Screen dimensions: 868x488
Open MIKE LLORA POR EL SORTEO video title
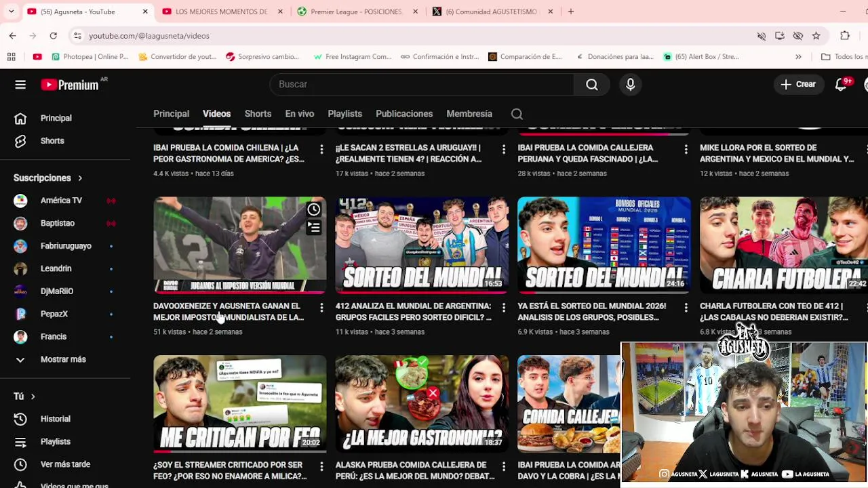776,153
